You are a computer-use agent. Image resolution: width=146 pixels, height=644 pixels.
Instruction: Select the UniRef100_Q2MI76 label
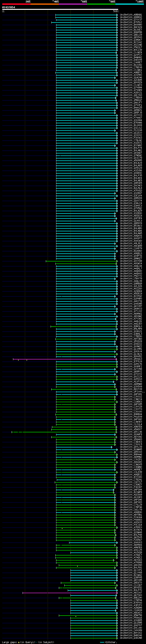131,364
